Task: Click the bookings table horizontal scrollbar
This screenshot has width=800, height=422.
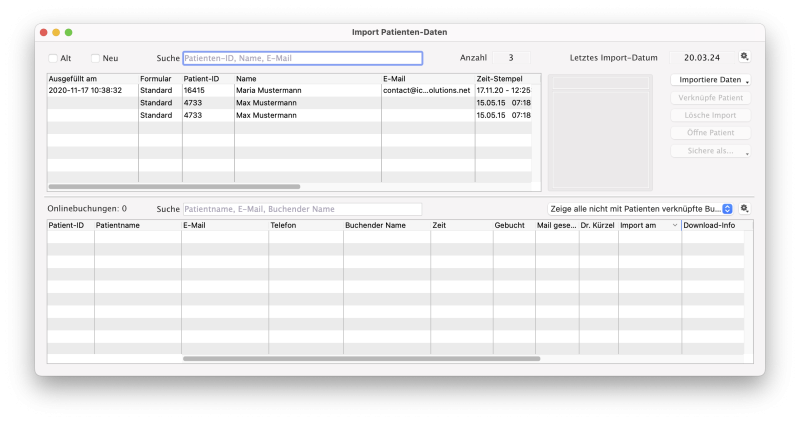Action: tap(361, 358)
